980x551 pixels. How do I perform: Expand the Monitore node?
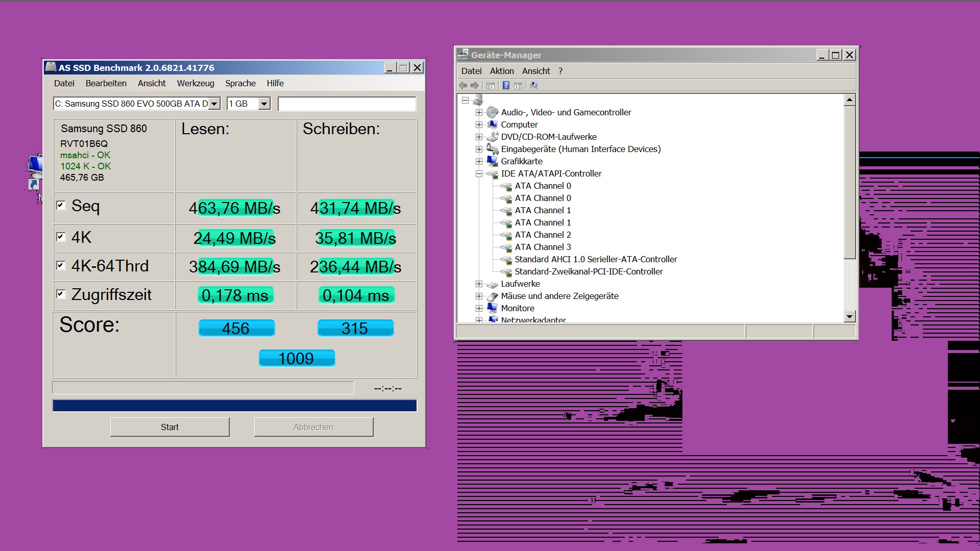[479, 308]
